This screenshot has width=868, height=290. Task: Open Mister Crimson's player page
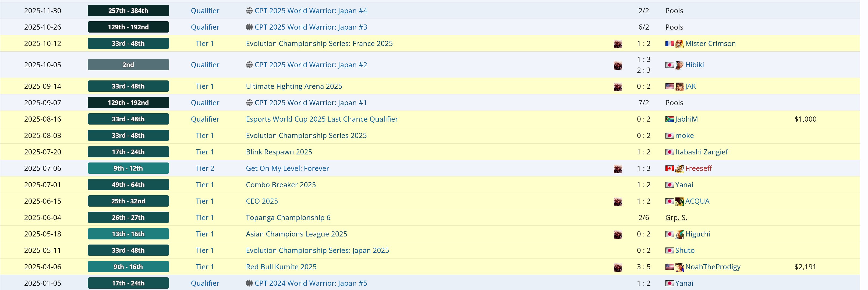tap(710, 44)
